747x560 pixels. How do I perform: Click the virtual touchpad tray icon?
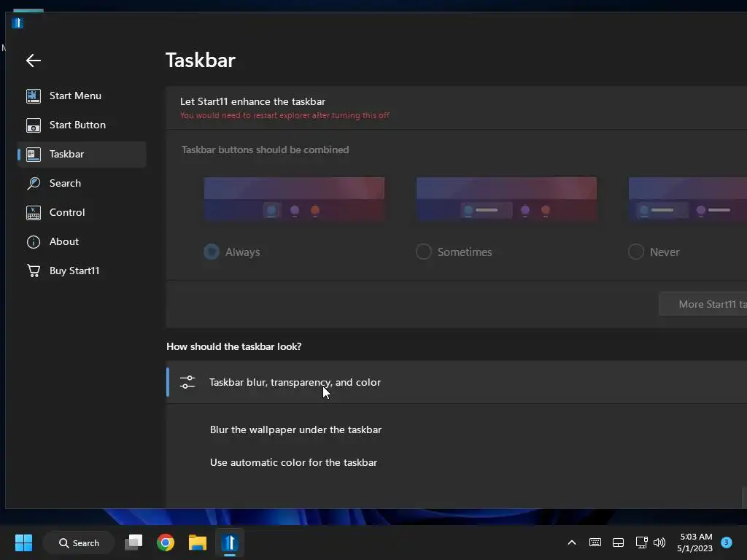(618, 542)
